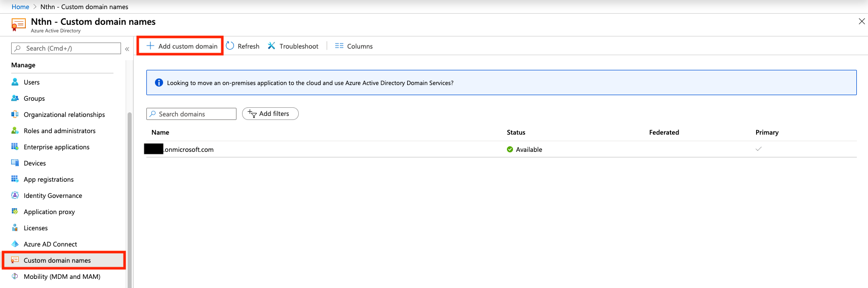Refresh the domain list
Image resolution: width=868 pixels, height=288 pixels.
pyautogui.click(x=243, y=46)
